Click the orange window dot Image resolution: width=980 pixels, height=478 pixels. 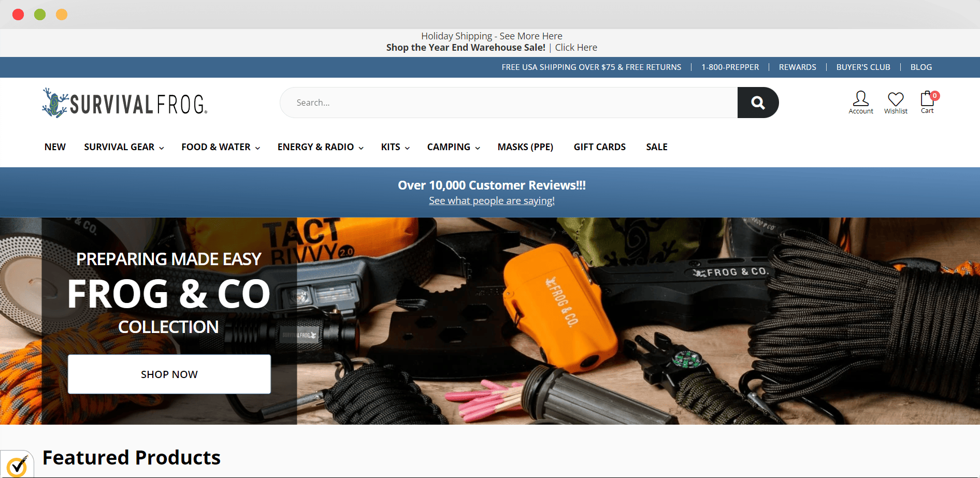point(62,15)
